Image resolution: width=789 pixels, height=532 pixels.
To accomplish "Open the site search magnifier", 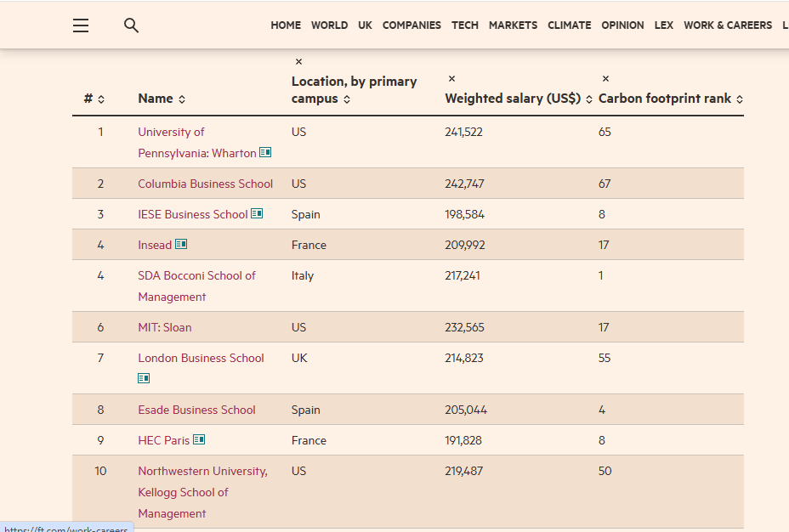I will pos(131,25).
